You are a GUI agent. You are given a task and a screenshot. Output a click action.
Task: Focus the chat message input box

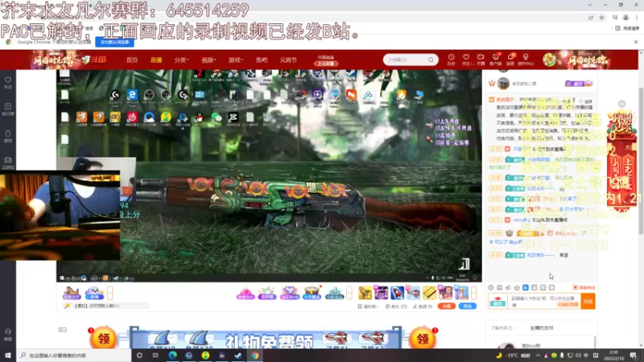tap(545, 301)
